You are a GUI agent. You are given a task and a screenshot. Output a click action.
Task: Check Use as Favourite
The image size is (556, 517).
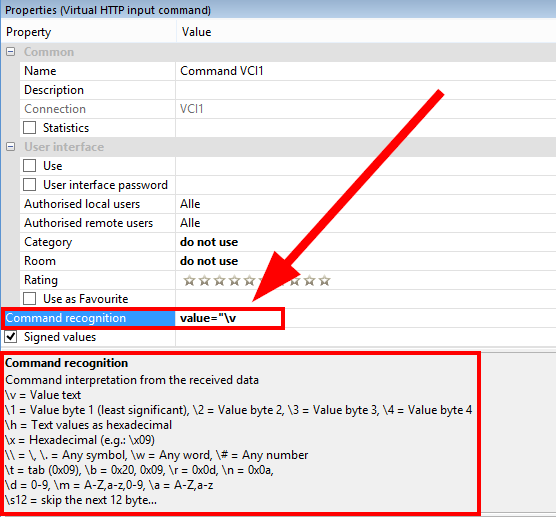[x=29, y=299]
